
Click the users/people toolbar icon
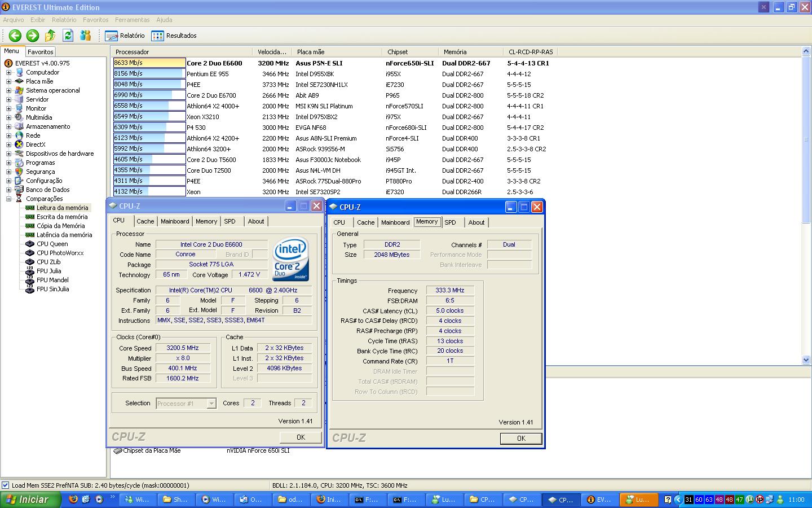click(85, 36)
